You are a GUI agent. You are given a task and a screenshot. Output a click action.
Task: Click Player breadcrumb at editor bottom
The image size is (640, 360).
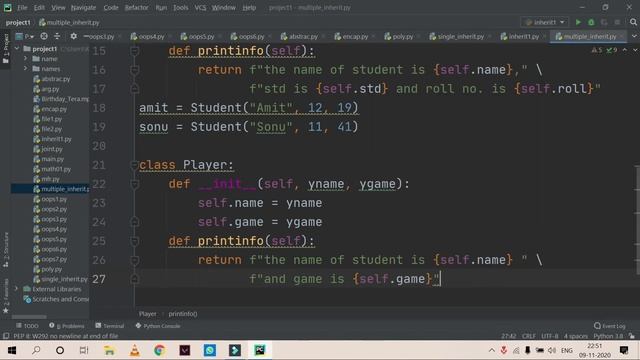click(147, 313)
